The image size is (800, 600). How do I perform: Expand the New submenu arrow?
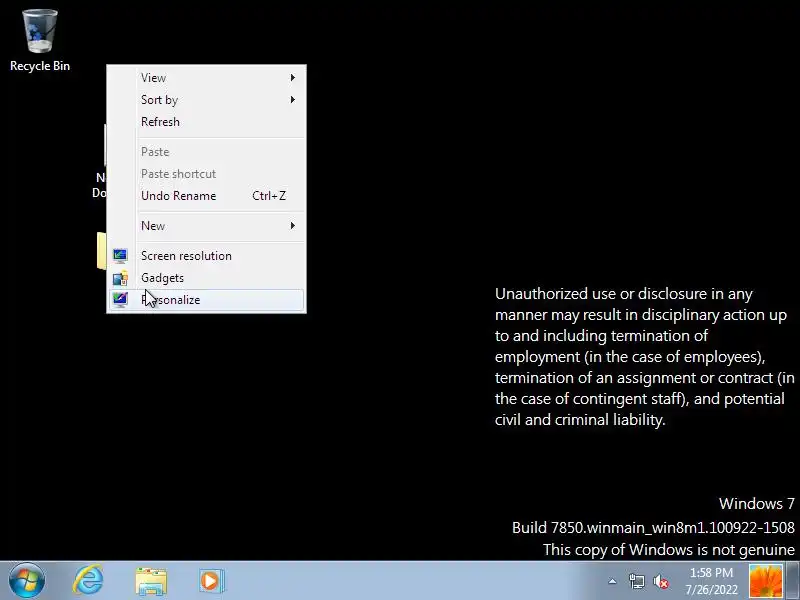pos(292,226)
